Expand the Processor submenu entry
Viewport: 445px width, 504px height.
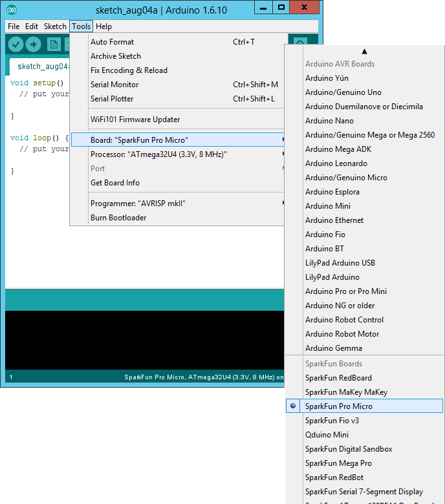coord(178,154)
